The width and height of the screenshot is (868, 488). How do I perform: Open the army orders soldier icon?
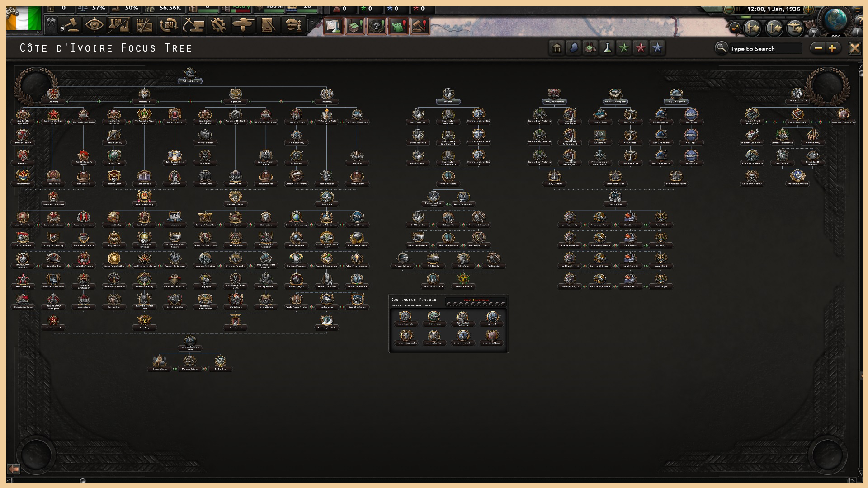752,28
